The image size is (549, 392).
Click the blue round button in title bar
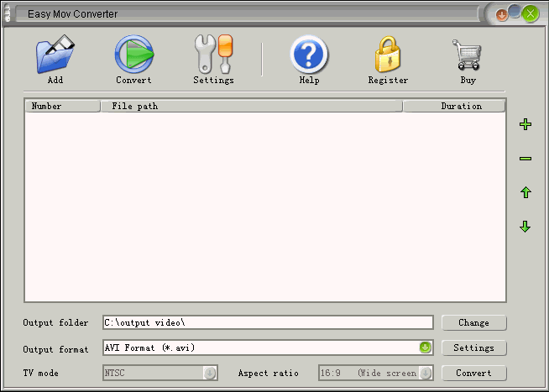tap(515, 11)
